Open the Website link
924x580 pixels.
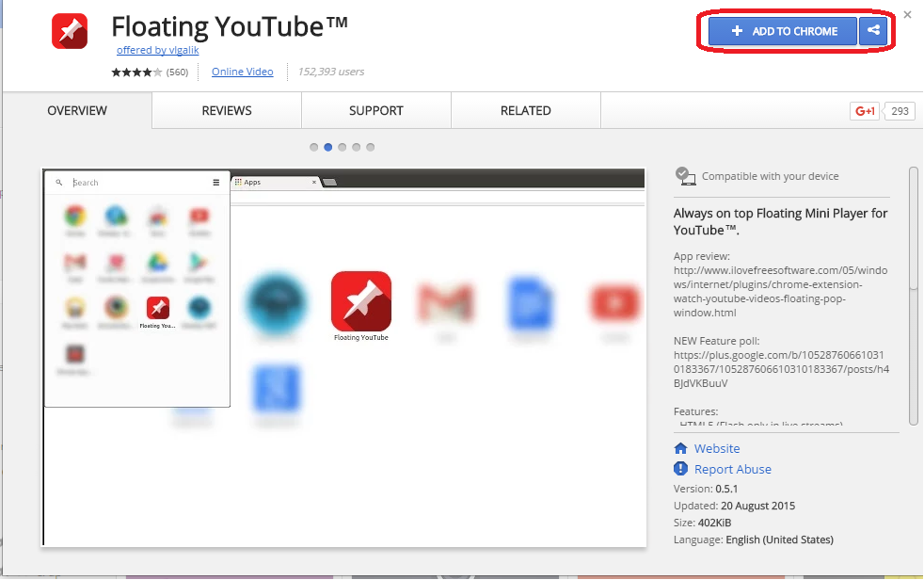pyautogui.click(x=717, y=448)
